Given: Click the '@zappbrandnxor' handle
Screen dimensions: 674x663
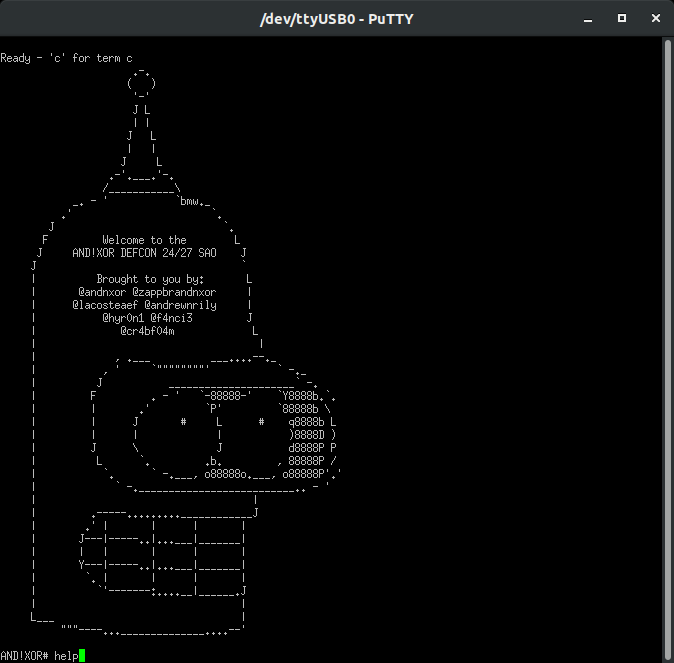Looking at the screenshot, I should pyautogui.click(x=175, y=292).
